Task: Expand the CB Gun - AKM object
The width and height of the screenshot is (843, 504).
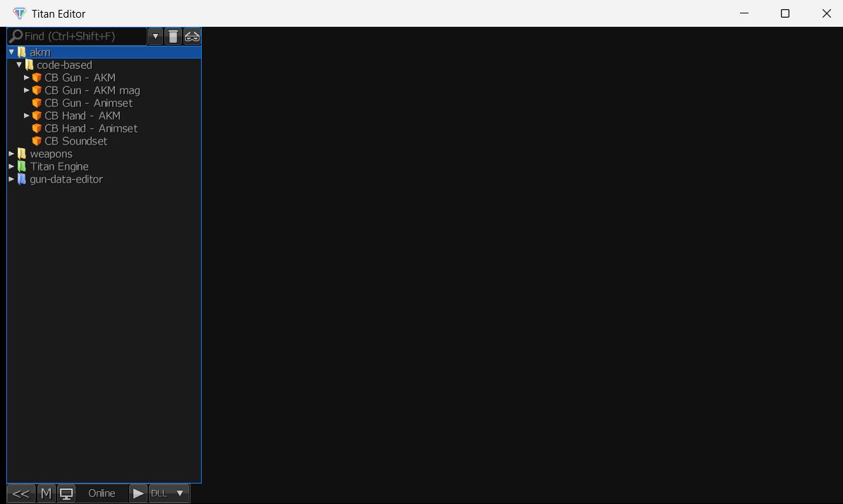Action: click(x=26, y=78)
